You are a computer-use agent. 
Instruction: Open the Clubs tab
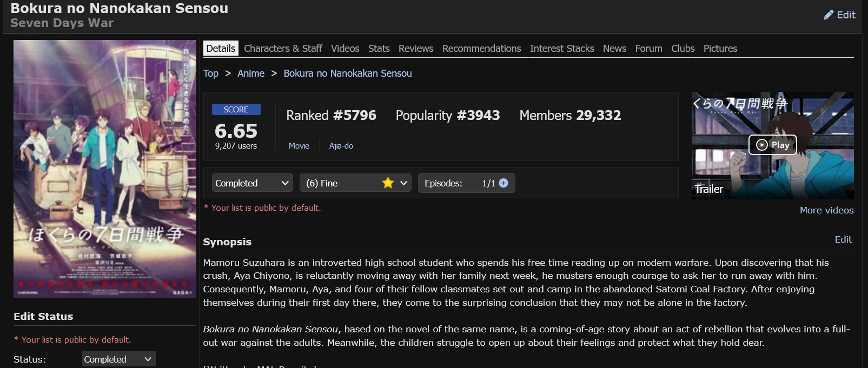(x=683, y=49)
